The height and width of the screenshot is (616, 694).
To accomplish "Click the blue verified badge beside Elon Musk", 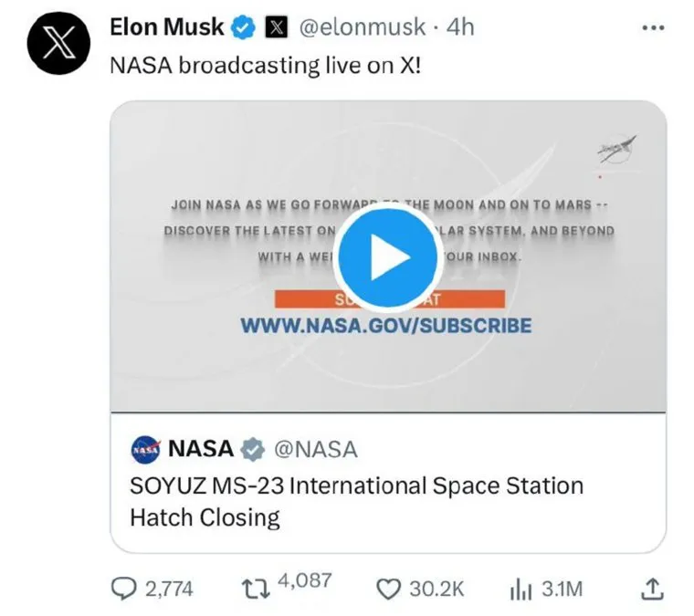I will click(242, 28).
